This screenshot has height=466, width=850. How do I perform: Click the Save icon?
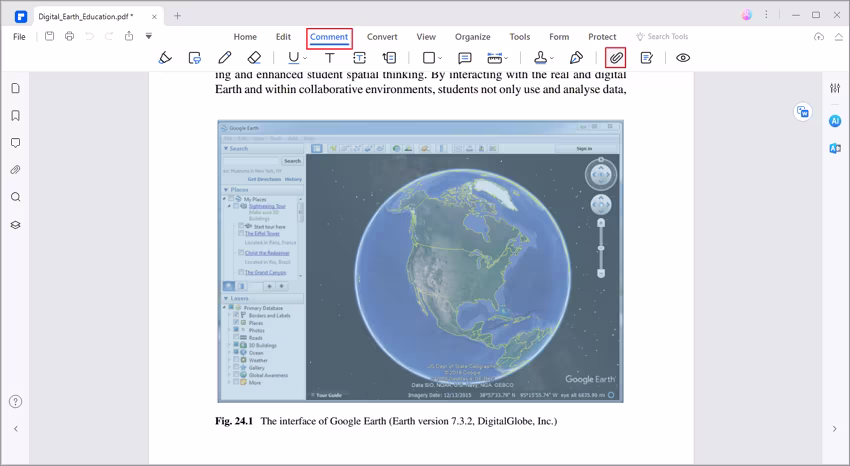[x=49, y=36]
